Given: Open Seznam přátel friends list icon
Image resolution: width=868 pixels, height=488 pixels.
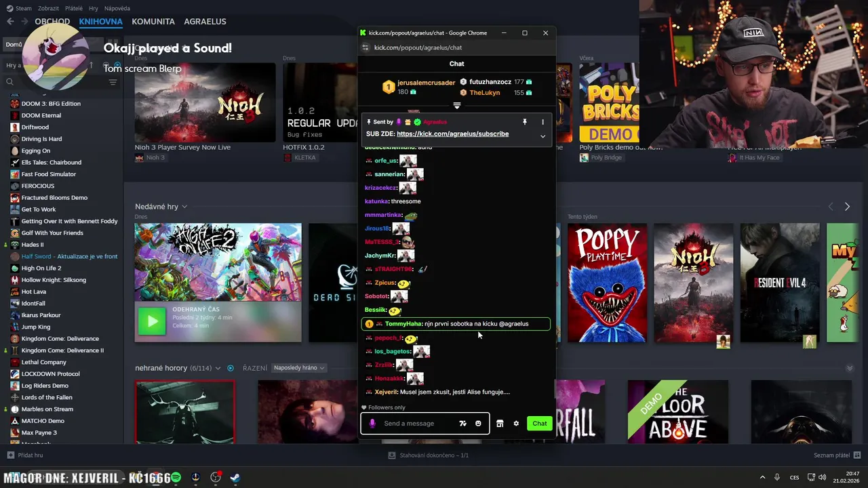Looking at the screenshot, I should 857,455.
